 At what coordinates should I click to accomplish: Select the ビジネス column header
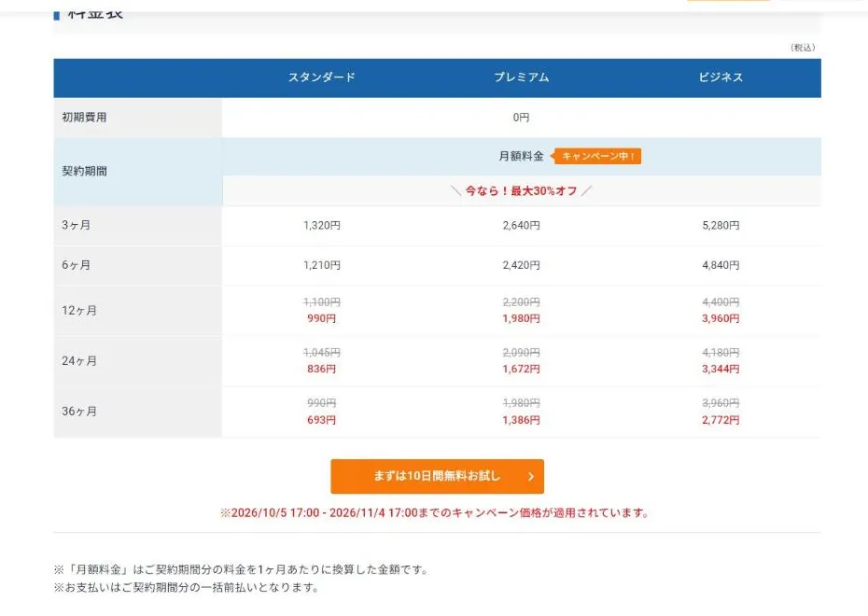tap(721, 77)
